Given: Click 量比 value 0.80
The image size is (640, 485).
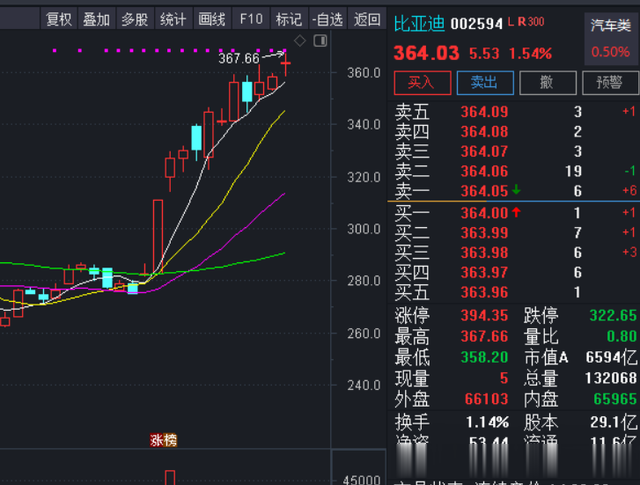Looking at the screenshot, I should point(622,336).
